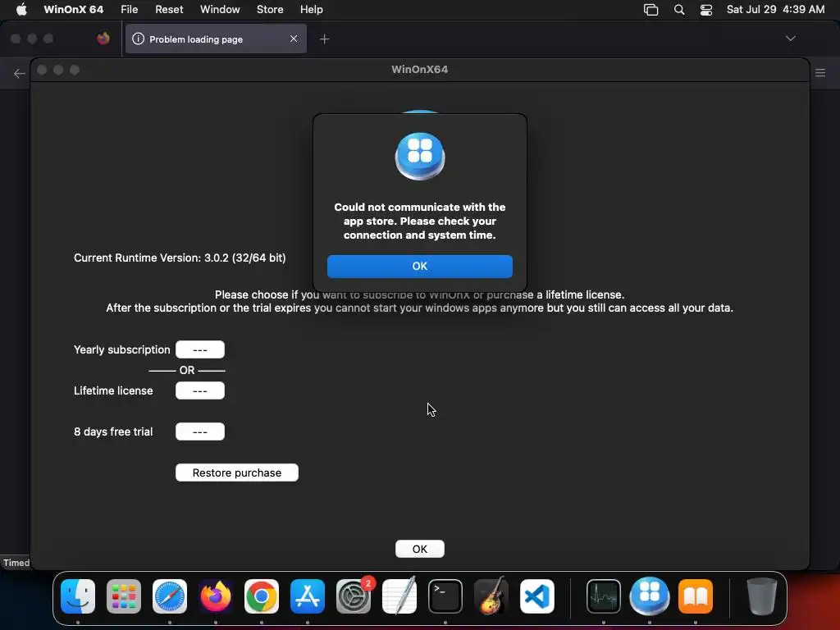Open Books from the Dock
The image size is (840, 630).
coord(696,596)
